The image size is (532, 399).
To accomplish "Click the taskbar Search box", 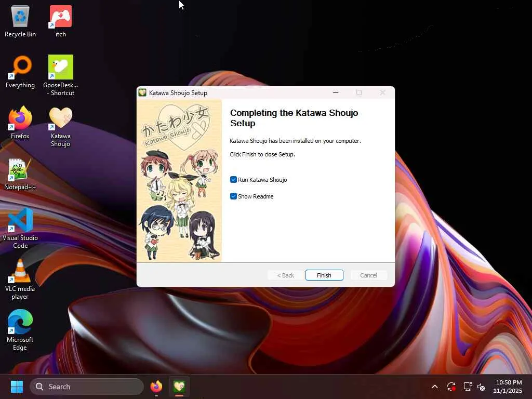I will tap(87, 387).
